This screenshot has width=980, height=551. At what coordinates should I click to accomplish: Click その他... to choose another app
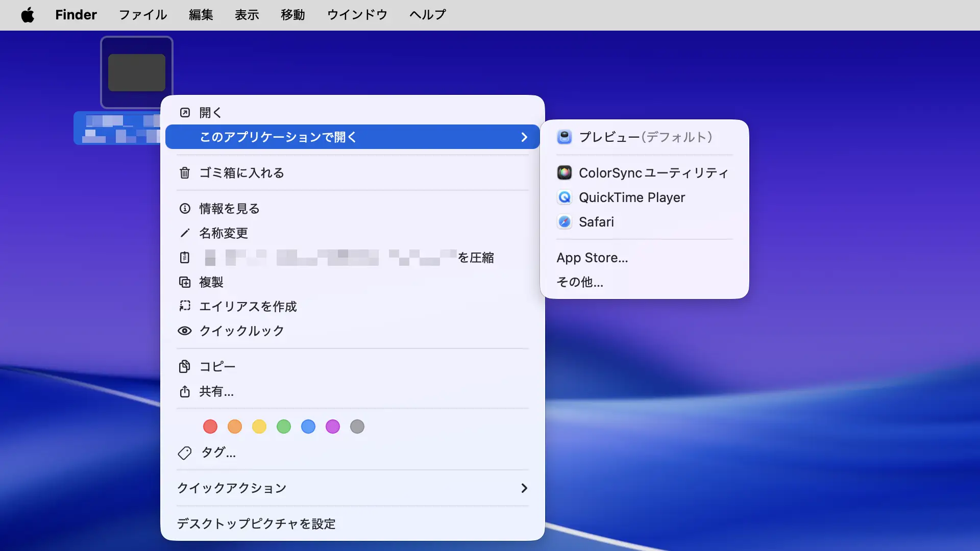pyautogui.click(x=580, y=282)
